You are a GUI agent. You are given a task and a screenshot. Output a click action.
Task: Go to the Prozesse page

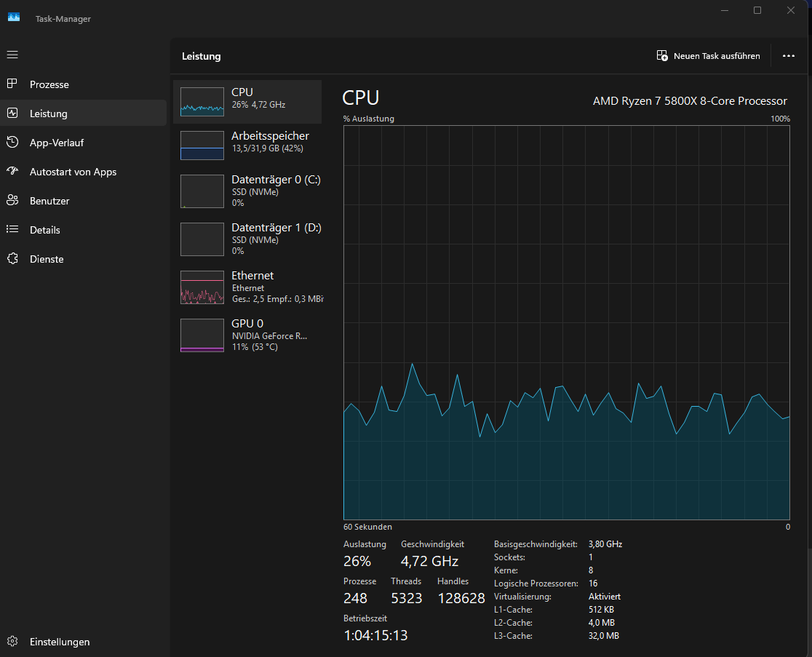click(x=84, y=84)
